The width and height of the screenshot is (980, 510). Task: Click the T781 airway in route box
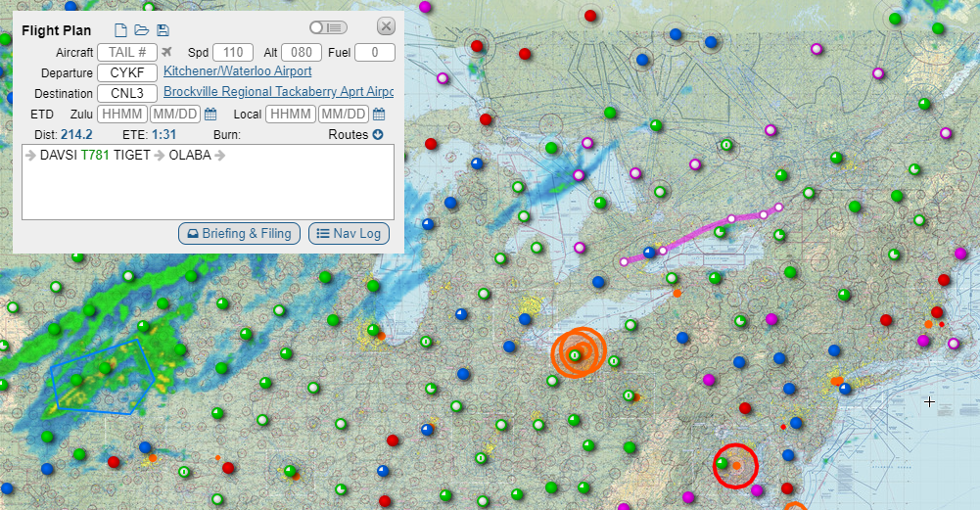coord(95,155)
